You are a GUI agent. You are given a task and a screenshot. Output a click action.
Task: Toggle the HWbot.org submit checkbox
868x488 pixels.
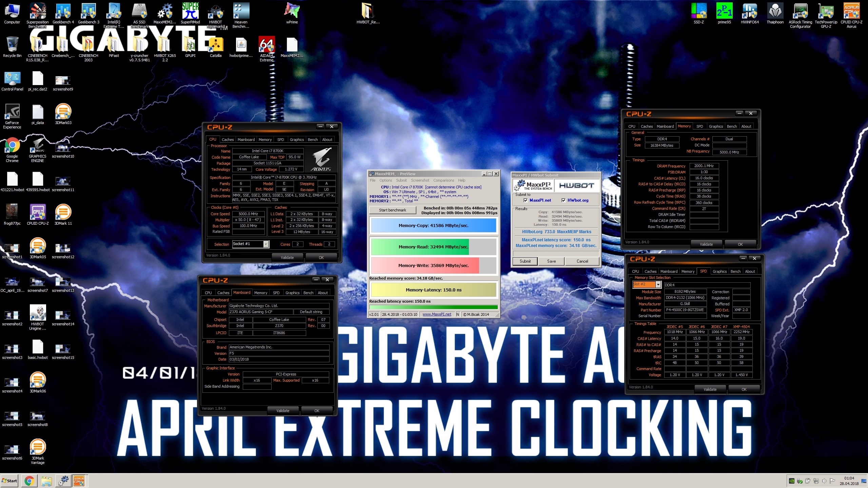[564, 200]
